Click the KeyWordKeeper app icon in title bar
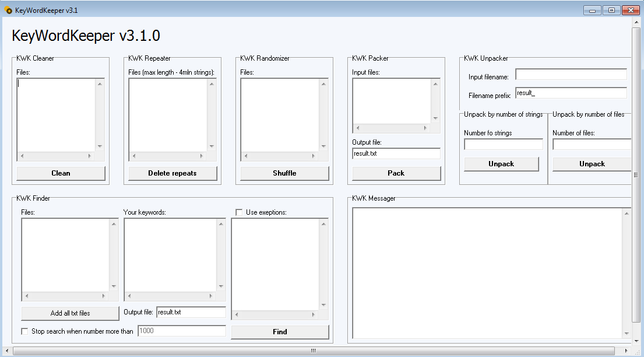Screen dimensions: 644x357 (8, 10)
